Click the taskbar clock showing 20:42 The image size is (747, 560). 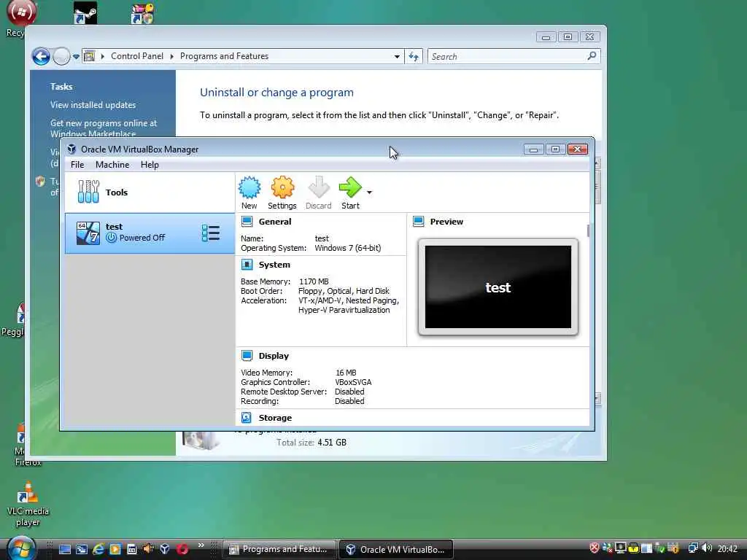point(727,549)
